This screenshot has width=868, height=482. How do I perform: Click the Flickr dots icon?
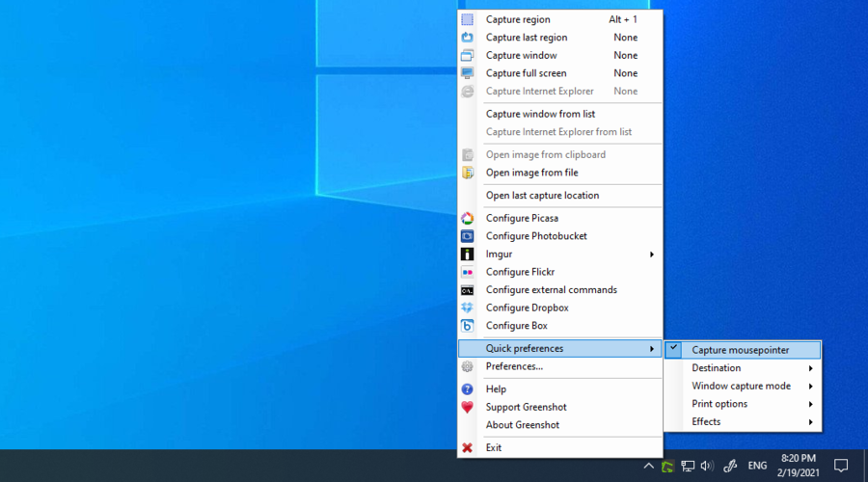point(467,272)
